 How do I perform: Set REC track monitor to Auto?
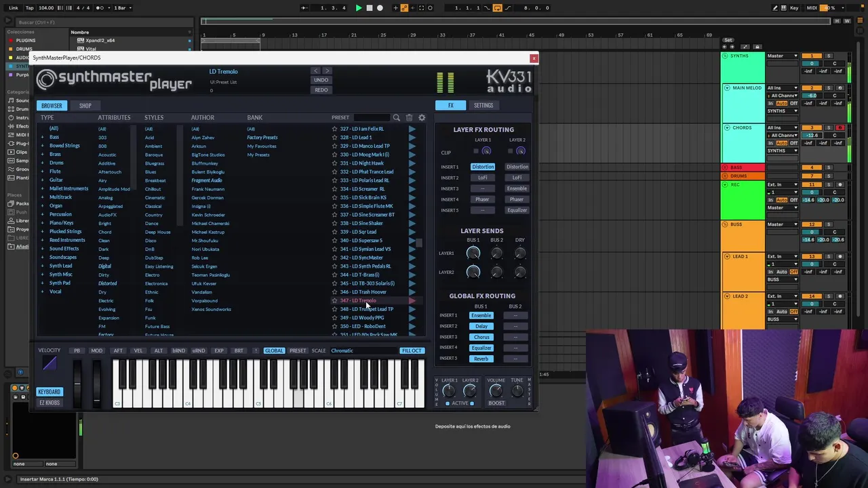tap(782, 200)
